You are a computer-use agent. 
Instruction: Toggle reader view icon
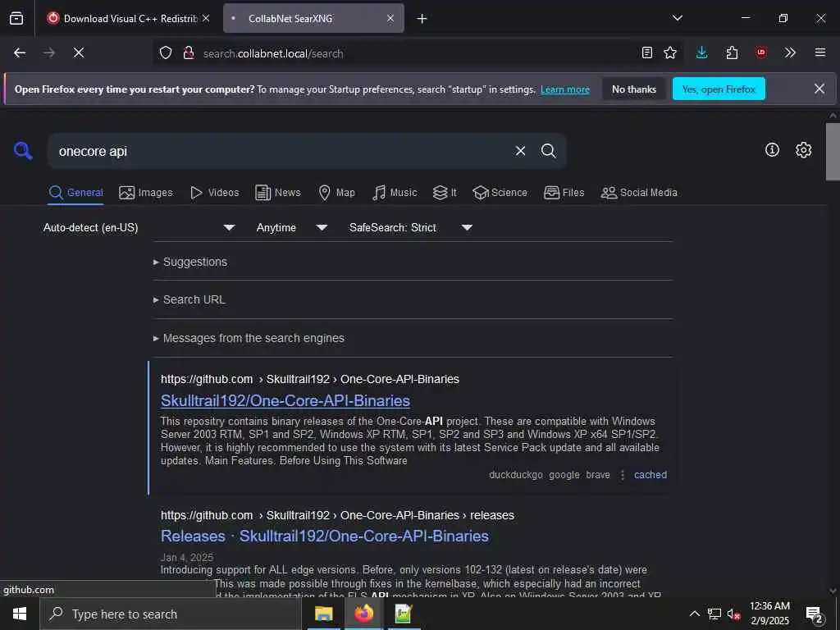click(647, 52)
